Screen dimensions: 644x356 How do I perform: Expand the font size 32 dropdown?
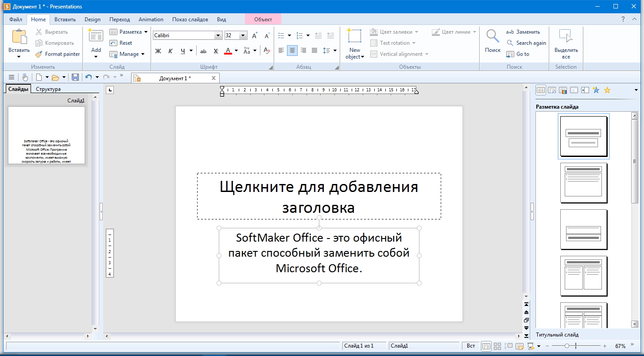pyautogui.click(x=243, y=35)
